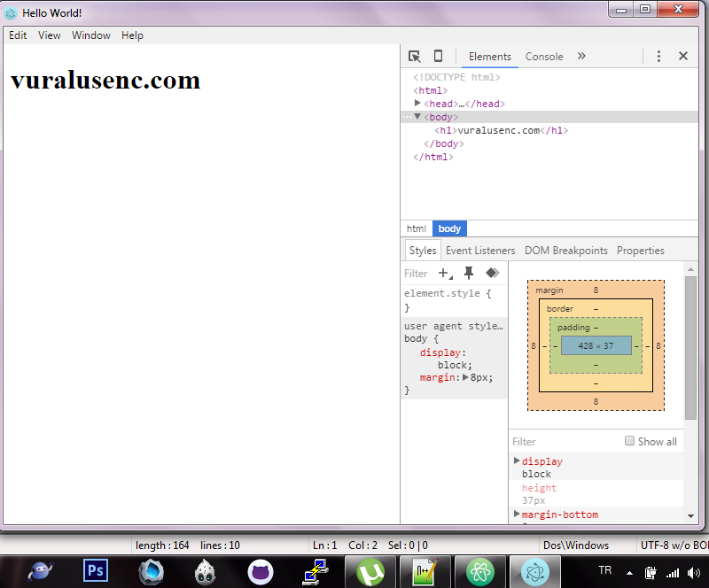Close the DevTools panel

(x=683, y=56)
